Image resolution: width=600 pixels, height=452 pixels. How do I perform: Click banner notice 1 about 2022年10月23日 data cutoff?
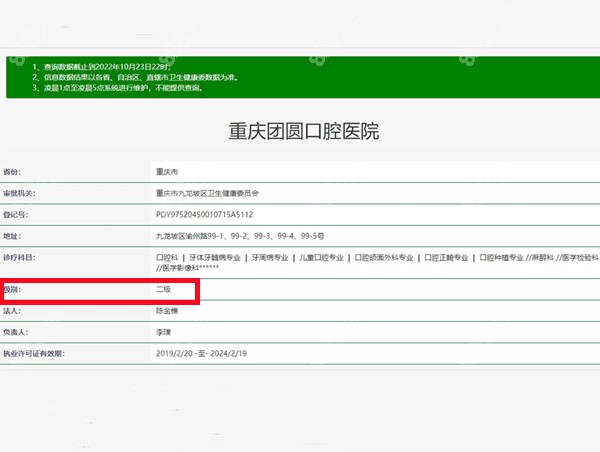coord(102,67)
